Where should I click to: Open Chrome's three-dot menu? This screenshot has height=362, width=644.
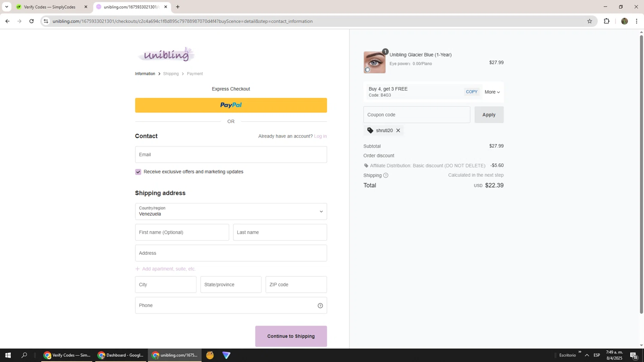(637, 21)
